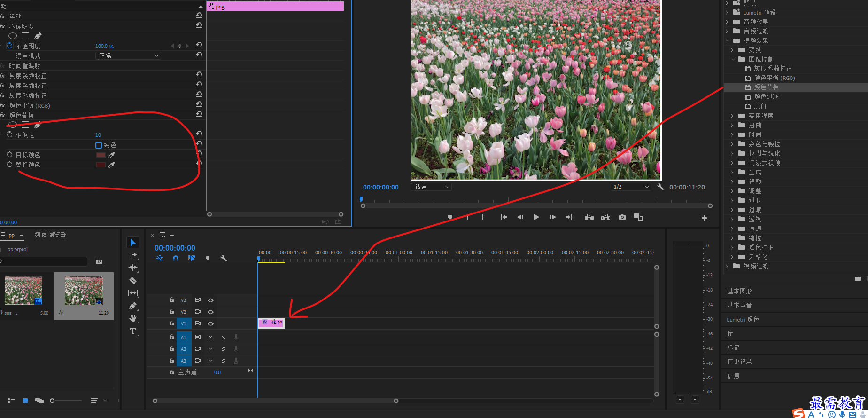This screenshot has width=868, height=418.
Task: Select the Selection tool arrow
Action: tap(133, 242)
